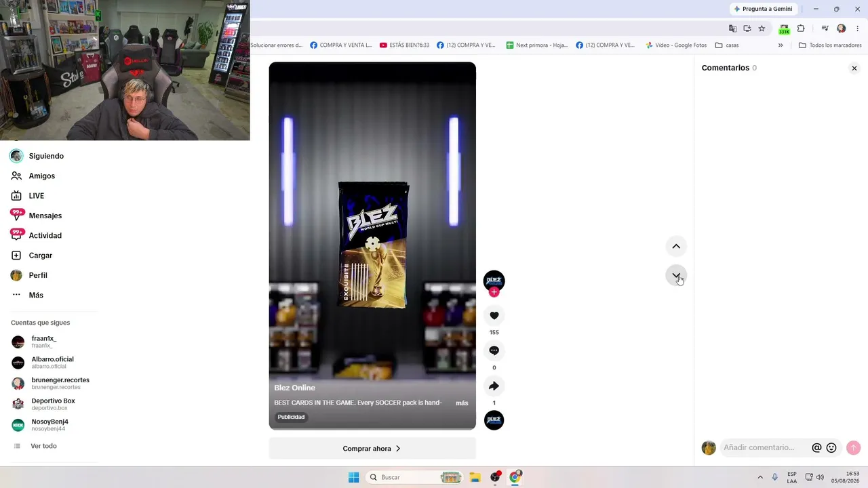Expand the video caption with más
Screen dimensions: 868x488
pyautogui.click(x=462, y=403)
